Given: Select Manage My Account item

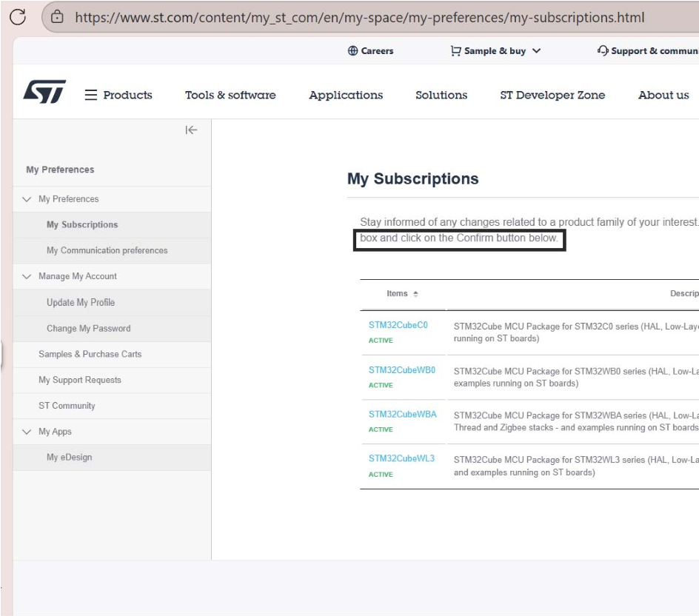Looking at the screenshot, I should 78,276.
